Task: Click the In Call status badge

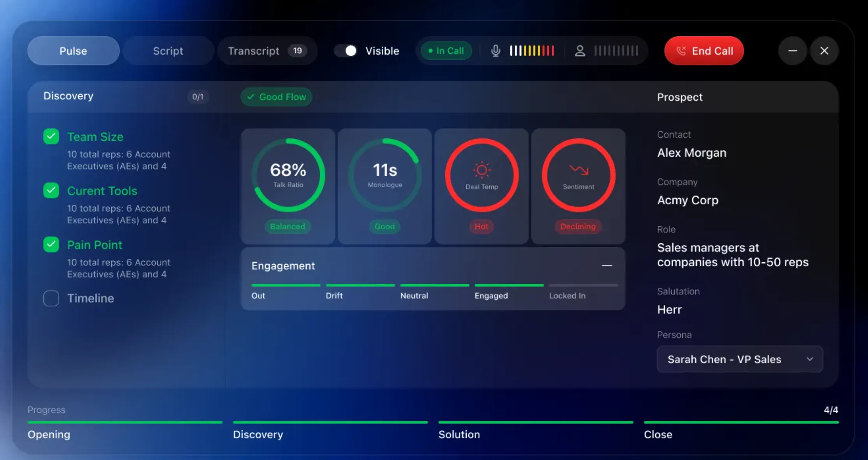Action: coord(446,51)
